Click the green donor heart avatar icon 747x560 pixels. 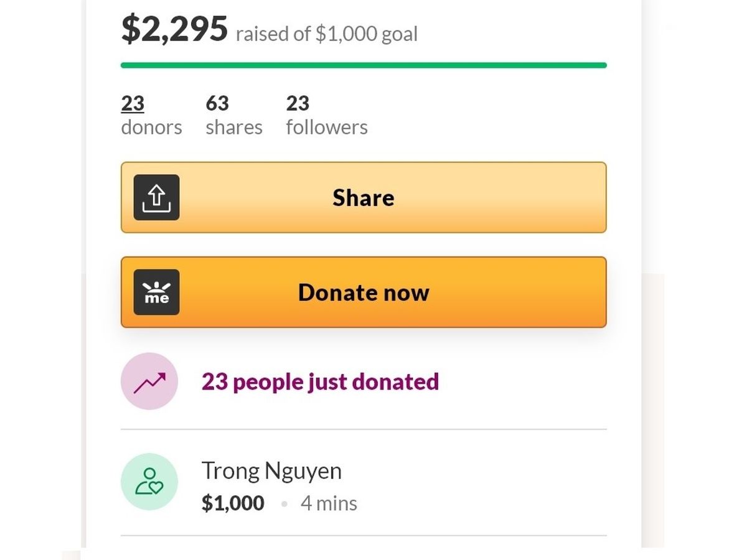pyautogui.click(x=149, y=482)
